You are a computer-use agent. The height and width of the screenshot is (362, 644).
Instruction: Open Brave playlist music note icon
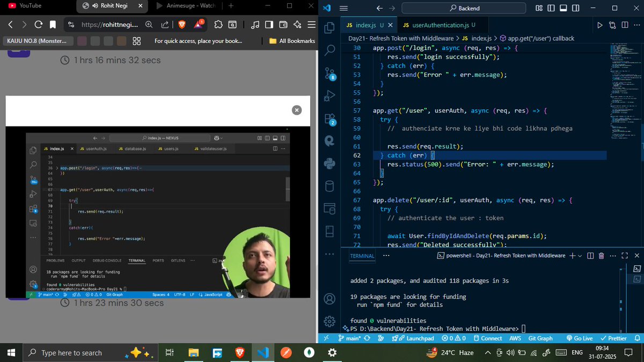[x=255, y=25]
